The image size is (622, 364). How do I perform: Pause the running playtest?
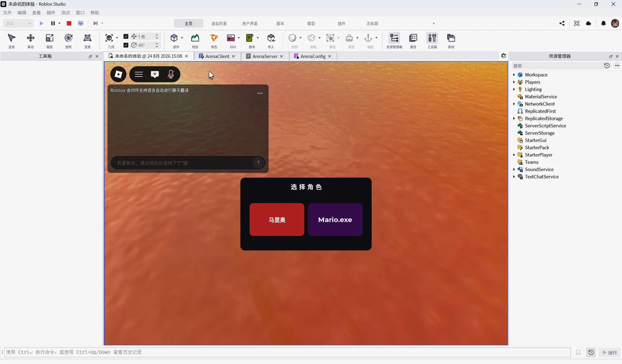click(53, 23)
